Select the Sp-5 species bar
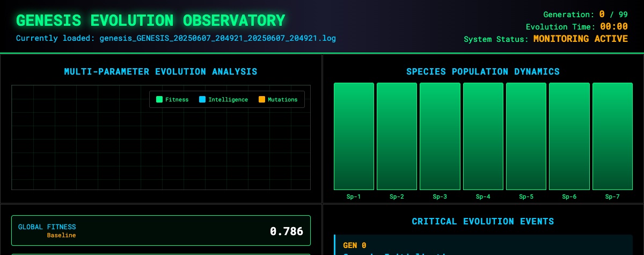Screen dimensions: 644x255 526,136
